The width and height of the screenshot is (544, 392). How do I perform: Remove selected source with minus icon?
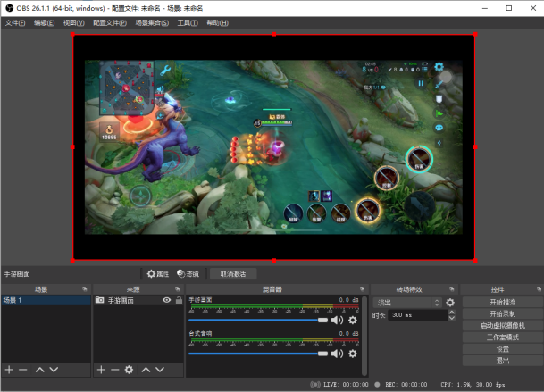click(115, 370)
